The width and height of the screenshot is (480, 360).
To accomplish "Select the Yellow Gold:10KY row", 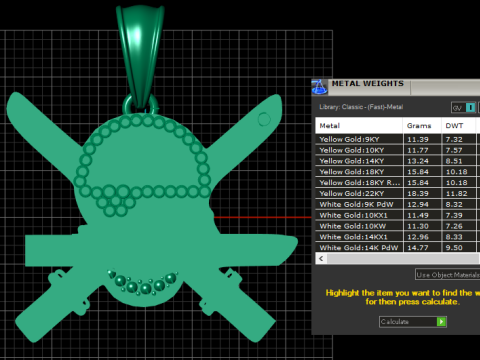I will point(398,150).
